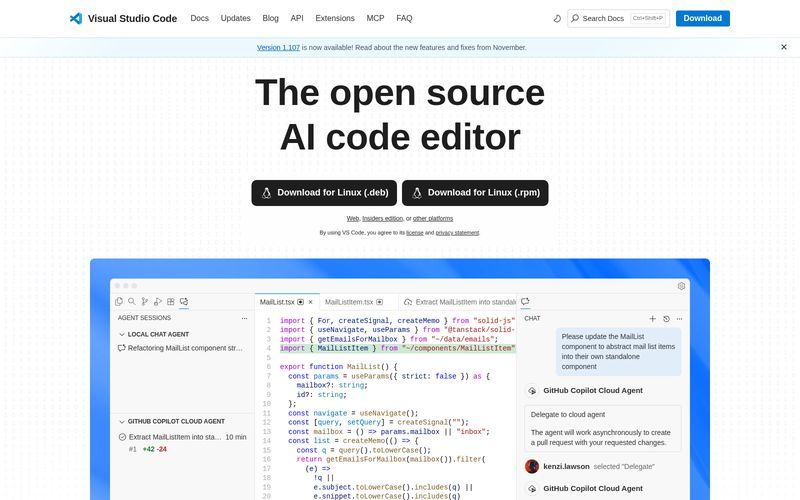Open chat history clock icon
Image resolution: width=800 pixels, height=500 pixels.
666,318
